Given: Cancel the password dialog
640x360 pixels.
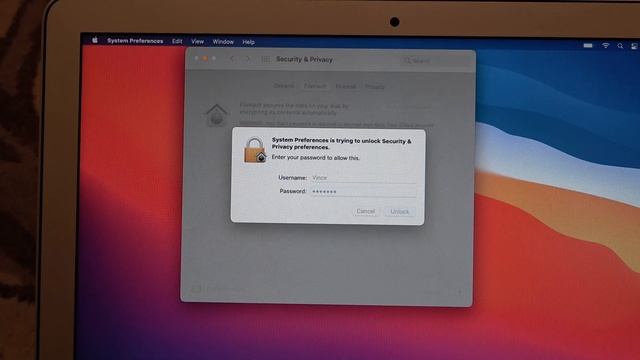Looking at the screenshot, I should pyautogui.click(x=365, y=211).
